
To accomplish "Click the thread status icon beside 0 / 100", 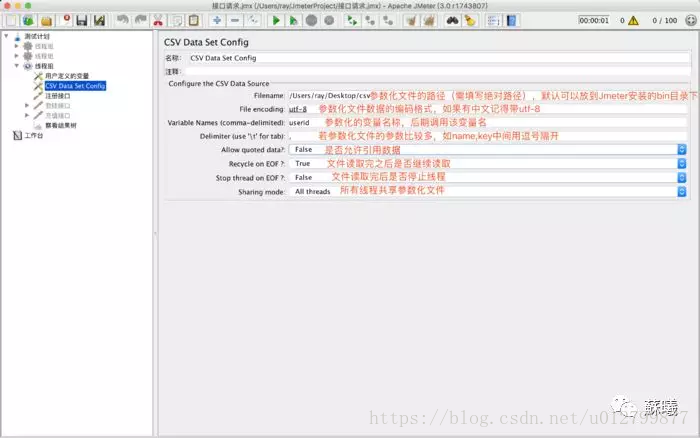I will [691, 21].
